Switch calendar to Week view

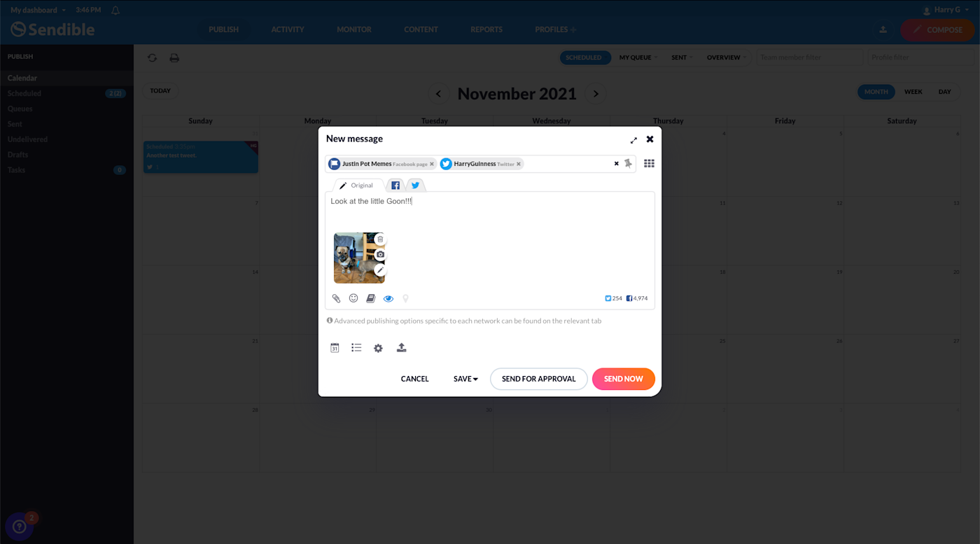[913, 92]
